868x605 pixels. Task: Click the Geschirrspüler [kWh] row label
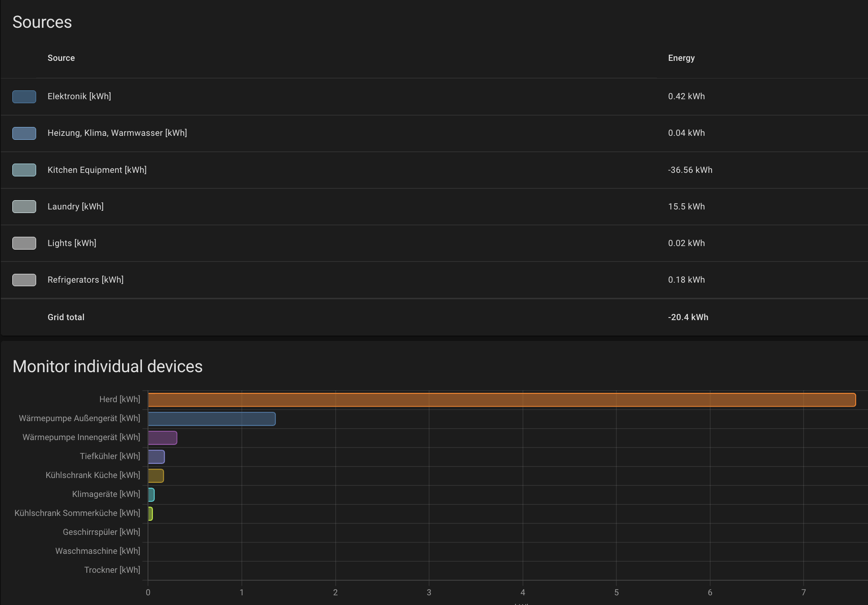click(101, 532)
